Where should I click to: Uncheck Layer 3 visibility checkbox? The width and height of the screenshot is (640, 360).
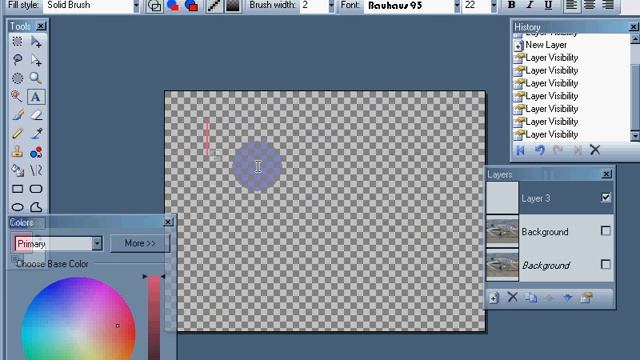pos(606,198)
